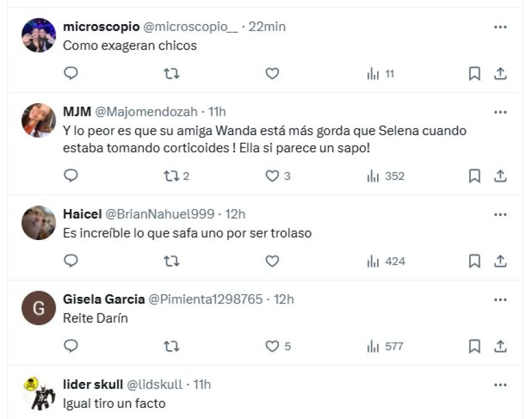Image resolution: width=532 pixels, height=419 pixels.
Task: Reply to Gisela Garcia's tweet
Action: [x=71, y=346]
